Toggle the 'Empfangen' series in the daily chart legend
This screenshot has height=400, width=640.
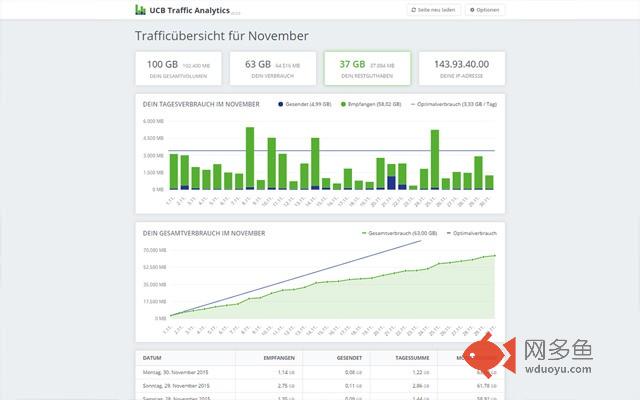pos(371,104)
